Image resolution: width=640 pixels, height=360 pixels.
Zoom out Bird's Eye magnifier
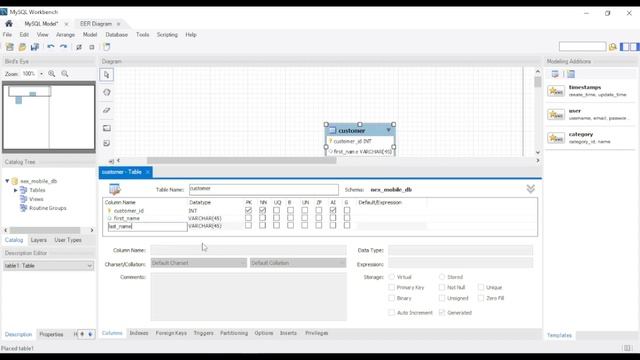[65, 74]
